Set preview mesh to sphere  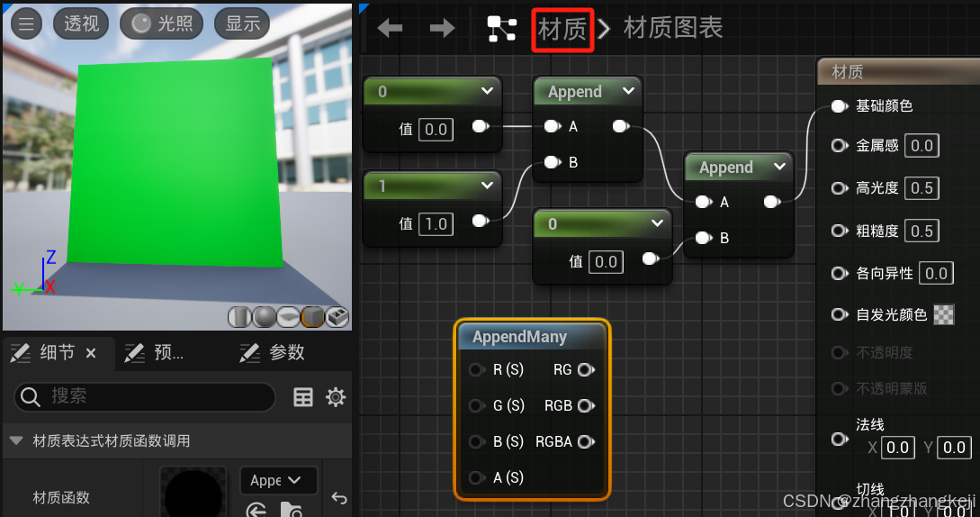(x=264, y=317)
